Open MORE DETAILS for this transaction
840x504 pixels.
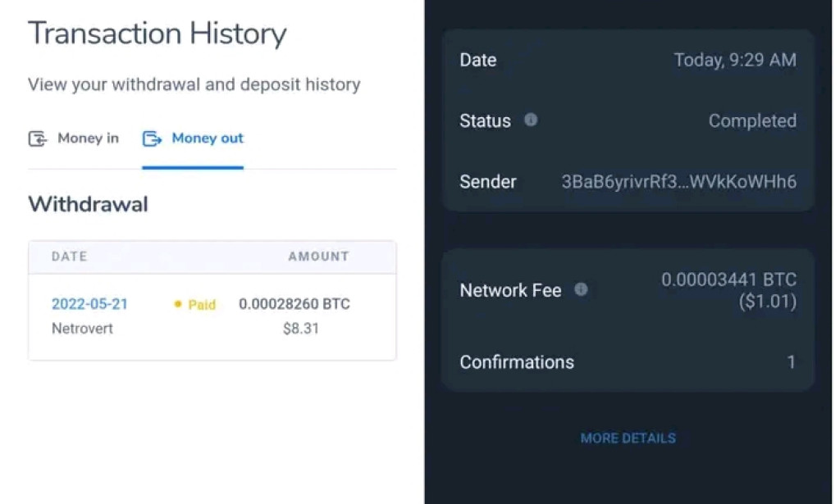pyautogui.click(x=628, y=438)
